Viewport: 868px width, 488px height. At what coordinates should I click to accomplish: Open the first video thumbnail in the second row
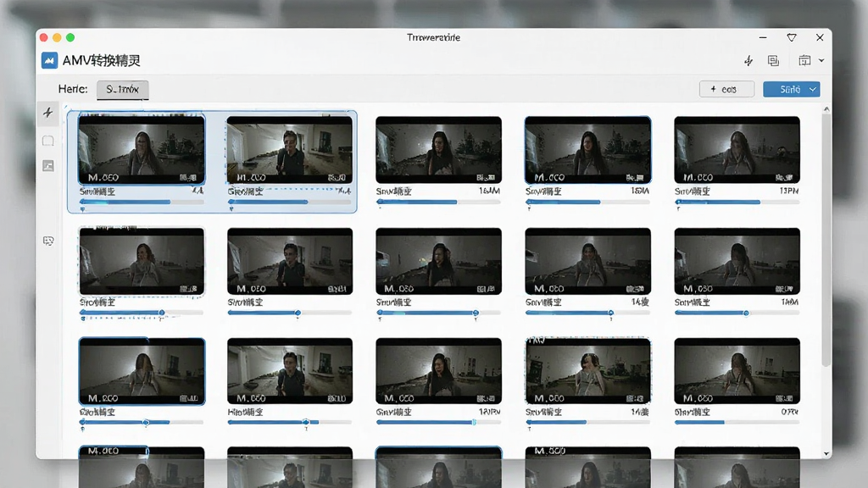coord(142,261)
